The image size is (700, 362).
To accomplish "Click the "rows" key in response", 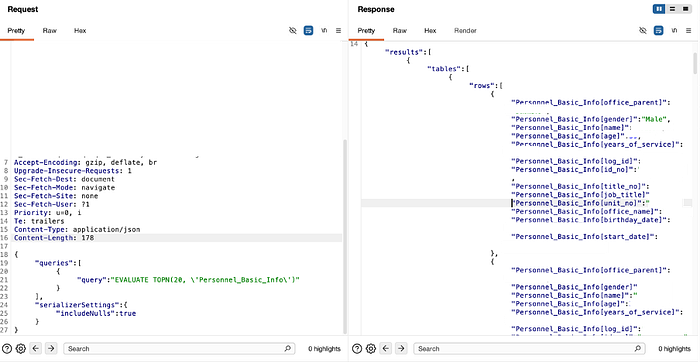I will (484, 86).
